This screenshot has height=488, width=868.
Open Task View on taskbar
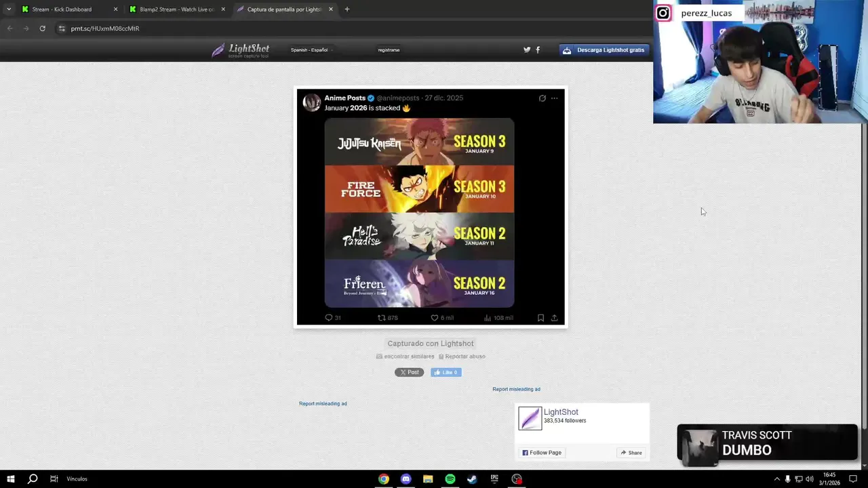click(x=54, y=479)
